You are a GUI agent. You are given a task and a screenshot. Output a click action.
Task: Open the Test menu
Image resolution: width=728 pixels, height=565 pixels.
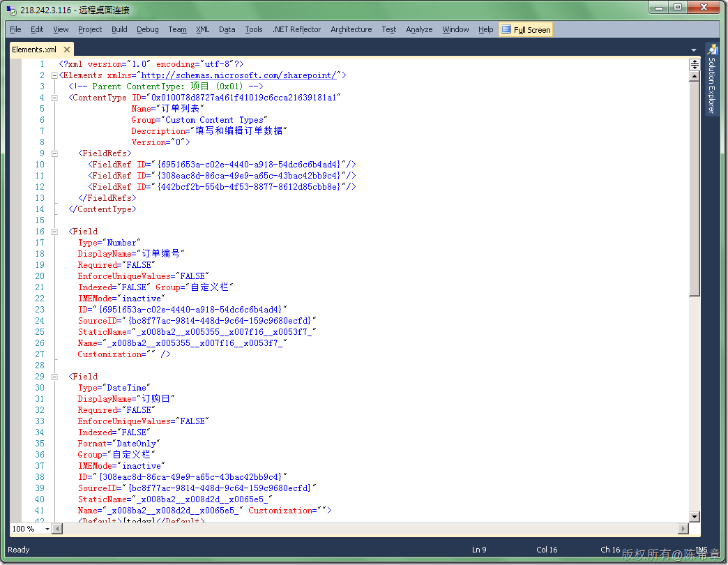pyautogui.click(x=388, y=29)
